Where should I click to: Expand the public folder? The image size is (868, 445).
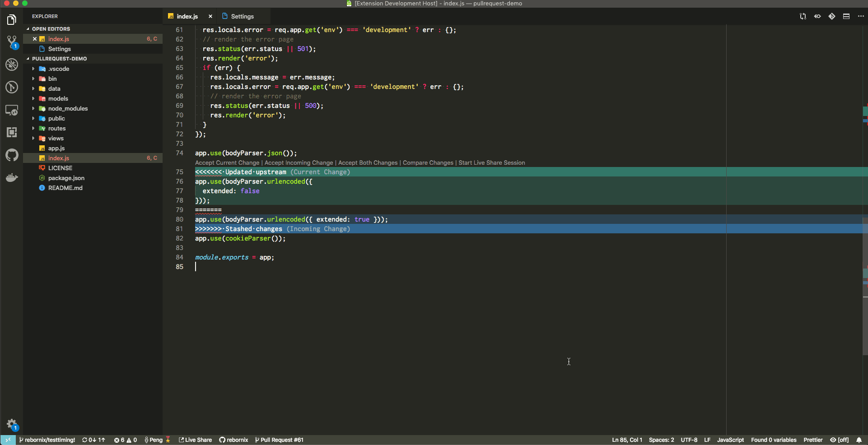click(33, 118)
